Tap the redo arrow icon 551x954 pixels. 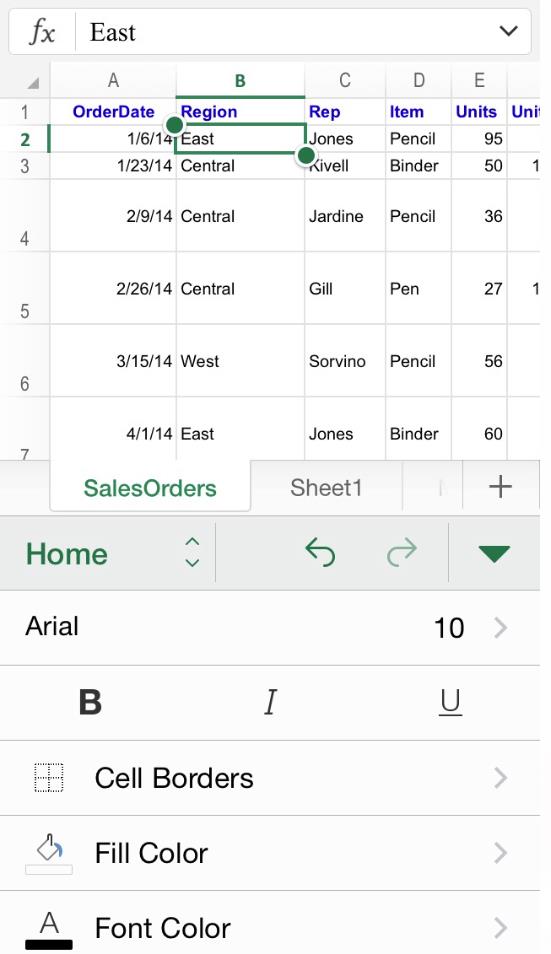pyautogui.click(x=402, y=553)
